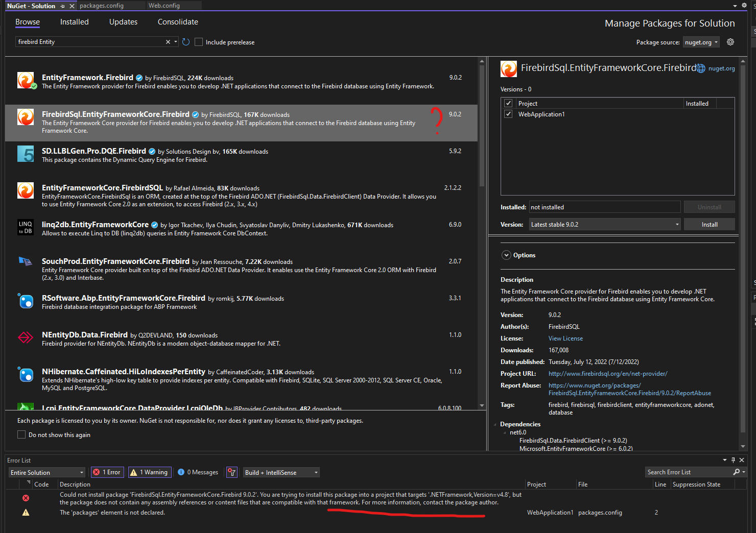The width and height of the screenshot is (756, 533).
Task: Click the SD.LLBLGen.Pro.DQE.Firebird package icon
Action: [x=26, y=154]
